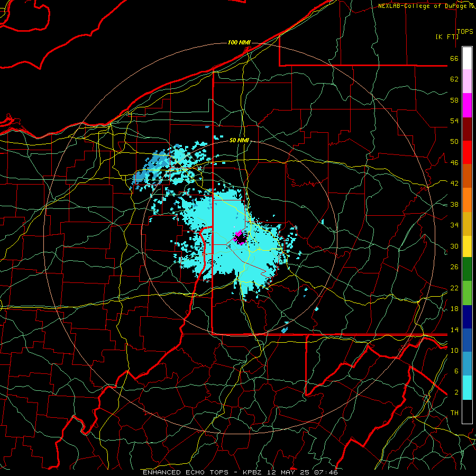476x476 pixels.
Task: Click the gold swatch near 34
Action: tap(467, 224)
